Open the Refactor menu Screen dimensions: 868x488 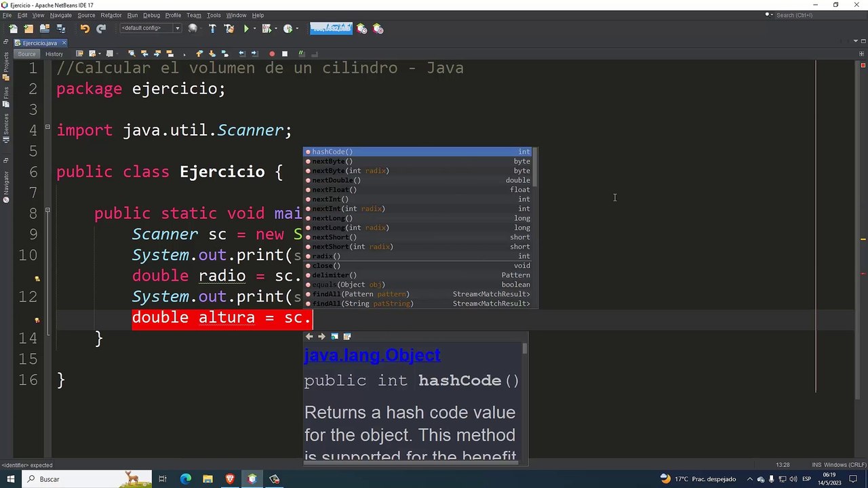click(x=111, y=15)
